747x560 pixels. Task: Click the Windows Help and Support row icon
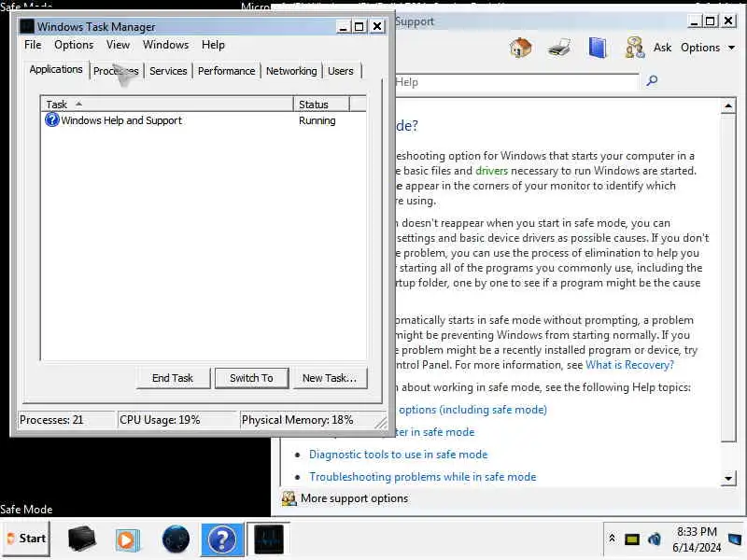pos(52,120)
